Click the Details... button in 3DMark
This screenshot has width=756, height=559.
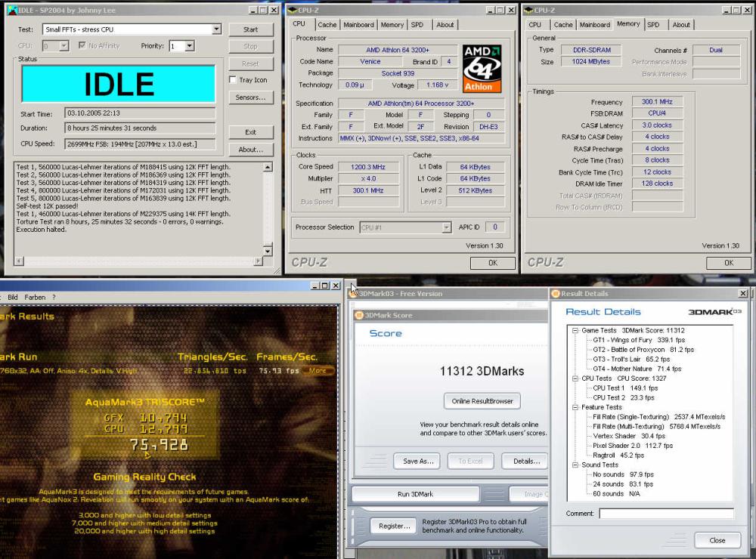tap(525, 461)
